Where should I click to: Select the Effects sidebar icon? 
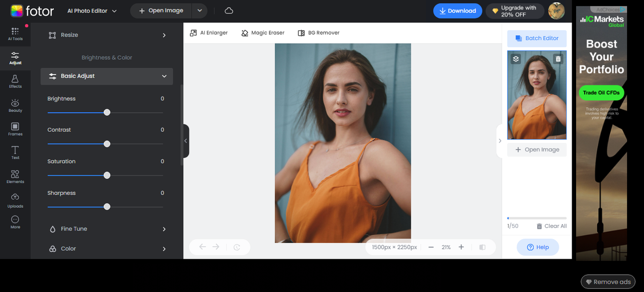click(x=15, y=82)
